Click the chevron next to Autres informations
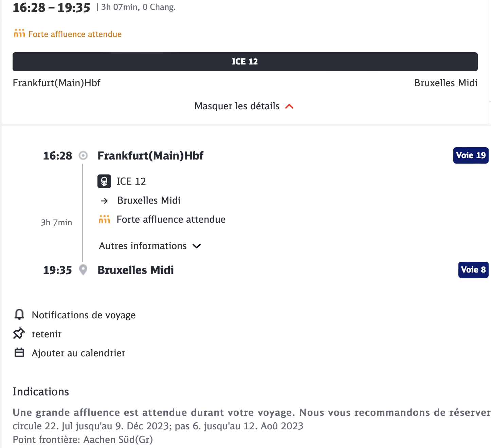Image resolution: width=491 pixels, height=448 pixels. point(197,246)
